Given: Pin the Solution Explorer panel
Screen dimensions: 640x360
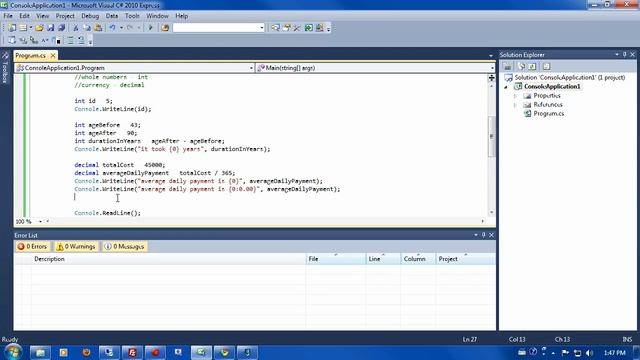Looking at the screenshot, I should pyautogui.click(x=624, y=54).
